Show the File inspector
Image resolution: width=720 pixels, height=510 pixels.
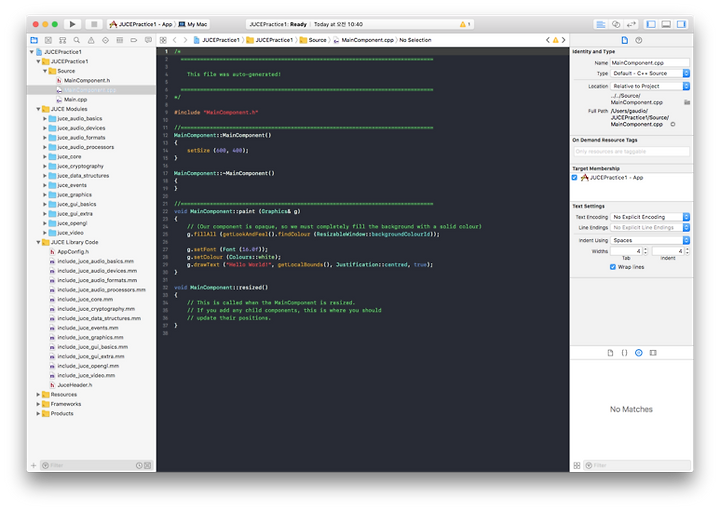pyautogui.click(x=624, y=40)
